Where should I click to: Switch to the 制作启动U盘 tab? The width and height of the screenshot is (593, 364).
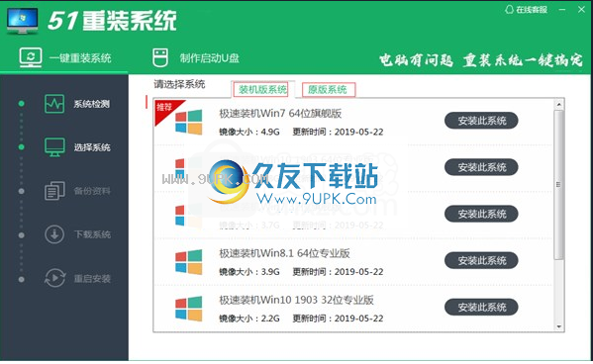pyautogui.click(x=196, y=57)
